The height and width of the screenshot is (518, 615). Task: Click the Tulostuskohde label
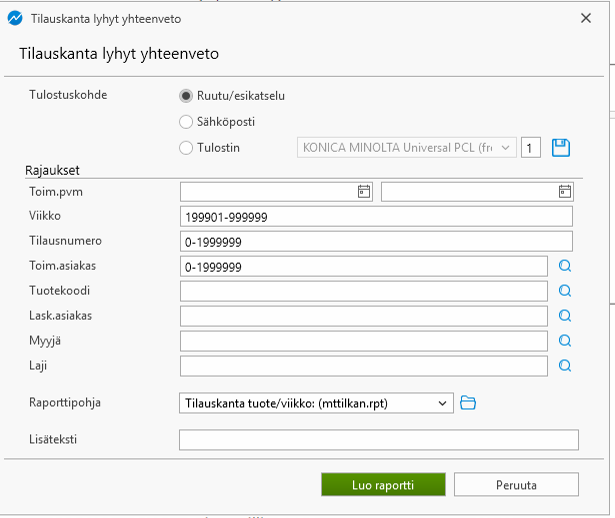click(68, 95)
